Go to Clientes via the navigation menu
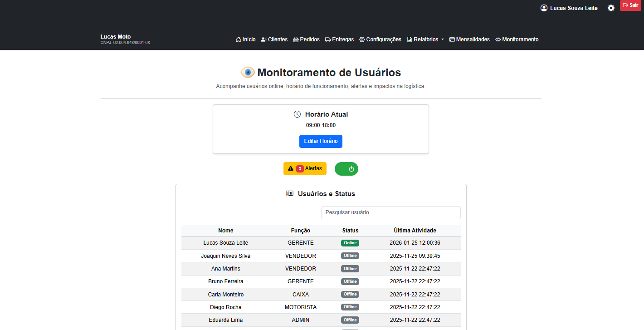The height and width of the screenshot is (330, 644). click(x=274, y=39)
